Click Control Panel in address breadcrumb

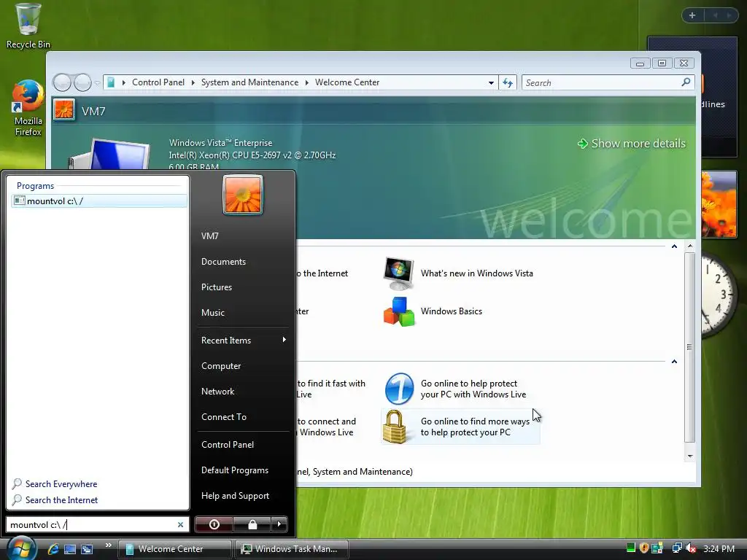point(158,82)
